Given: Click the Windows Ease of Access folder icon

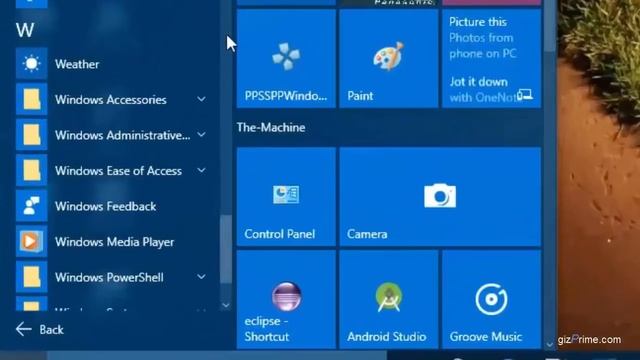Looking at the screenshot, I should (x=31, y=170).
